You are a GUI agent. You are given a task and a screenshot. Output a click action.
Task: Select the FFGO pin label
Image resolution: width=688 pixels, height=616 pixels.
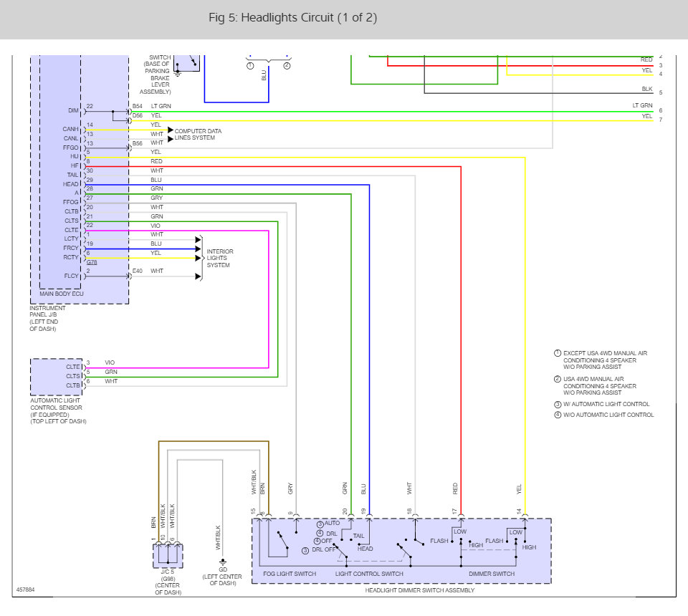point(71,148)
